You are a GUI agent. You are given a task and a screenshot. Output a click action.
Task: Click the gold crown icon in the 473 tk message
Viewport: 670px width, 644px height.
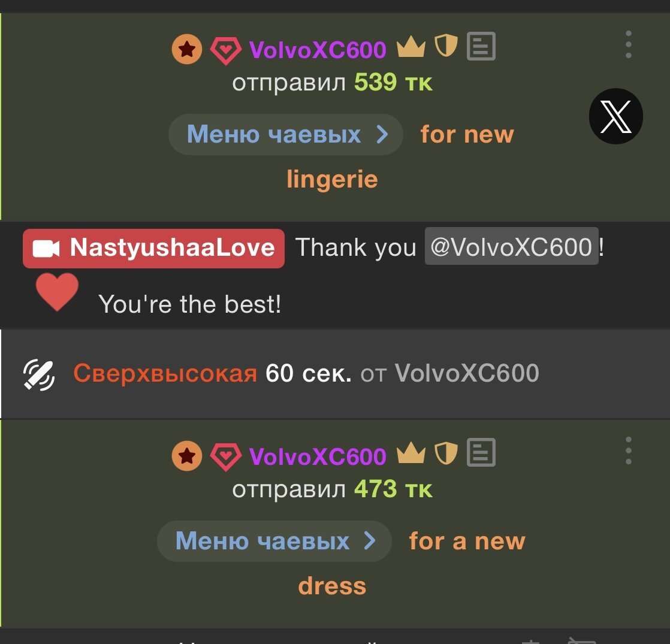click(x=411, y=453)
